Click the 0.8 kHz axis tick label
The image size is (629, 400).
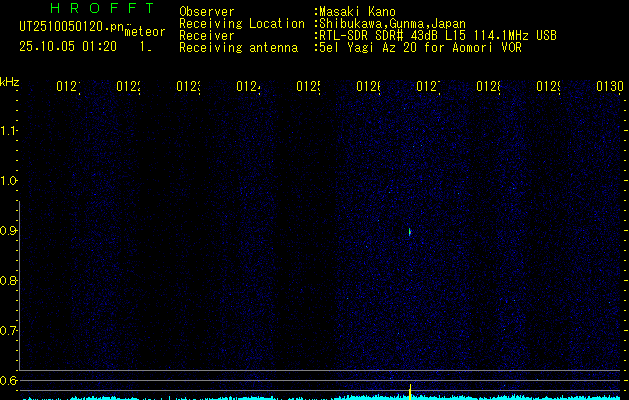pos(8,280)
